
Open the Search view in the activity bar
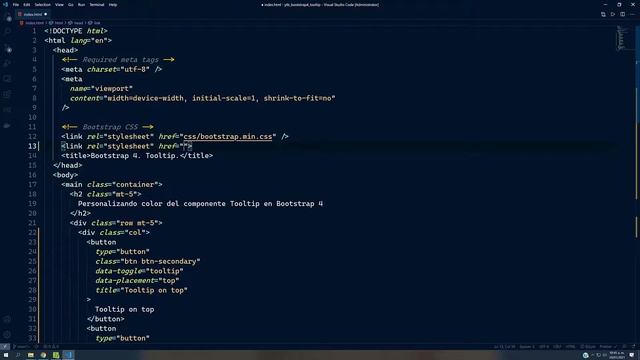[8, 32]
